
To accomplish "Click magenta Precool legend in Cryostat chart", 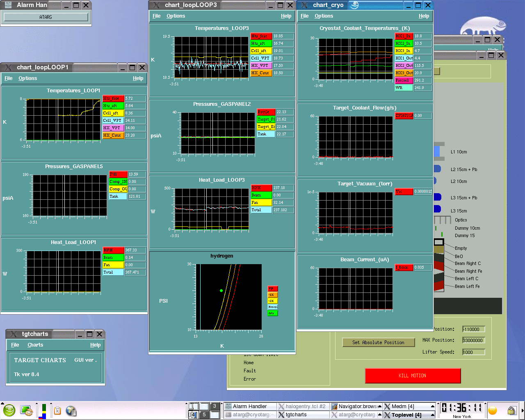I will coord(404,80).
